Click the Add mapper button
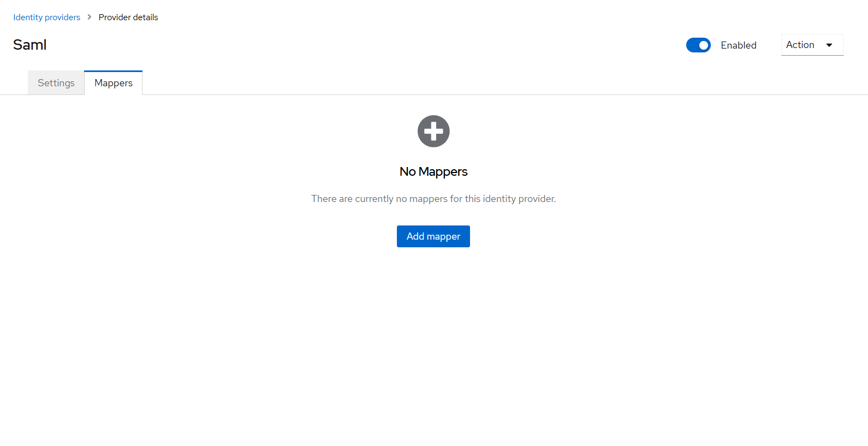Viewport: 868px width, 446px height. pos(433,236)
